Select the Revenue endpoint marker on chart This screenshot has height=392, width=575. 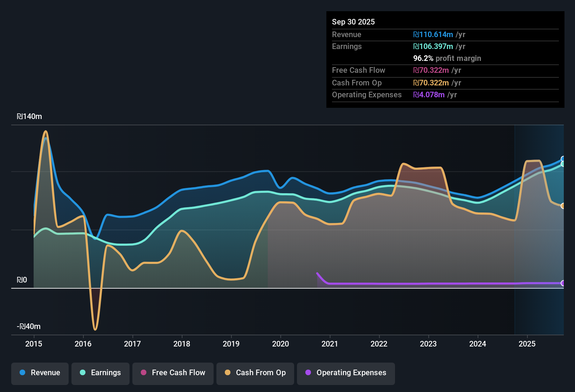pos(563,159)
